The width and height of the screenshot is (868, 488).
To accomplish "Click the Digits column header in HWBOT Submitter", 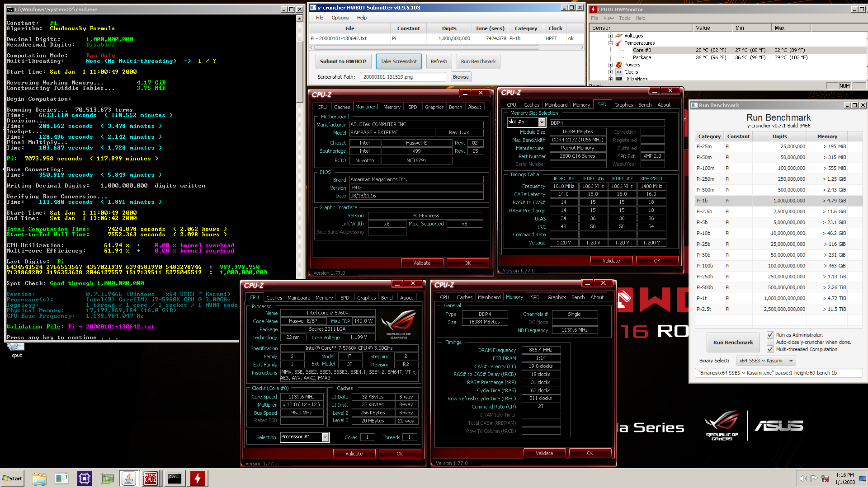I will tap(449, 28).
